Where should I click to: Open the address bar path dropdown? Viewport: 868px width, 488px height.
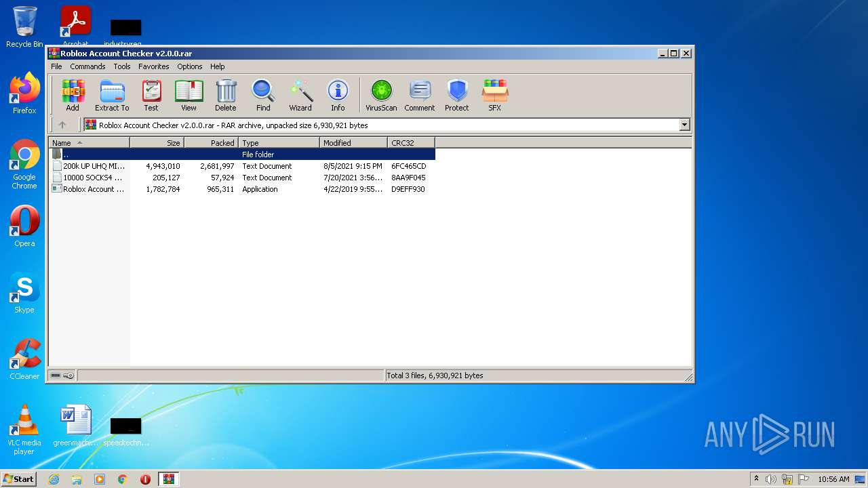[x=684, y=125]
